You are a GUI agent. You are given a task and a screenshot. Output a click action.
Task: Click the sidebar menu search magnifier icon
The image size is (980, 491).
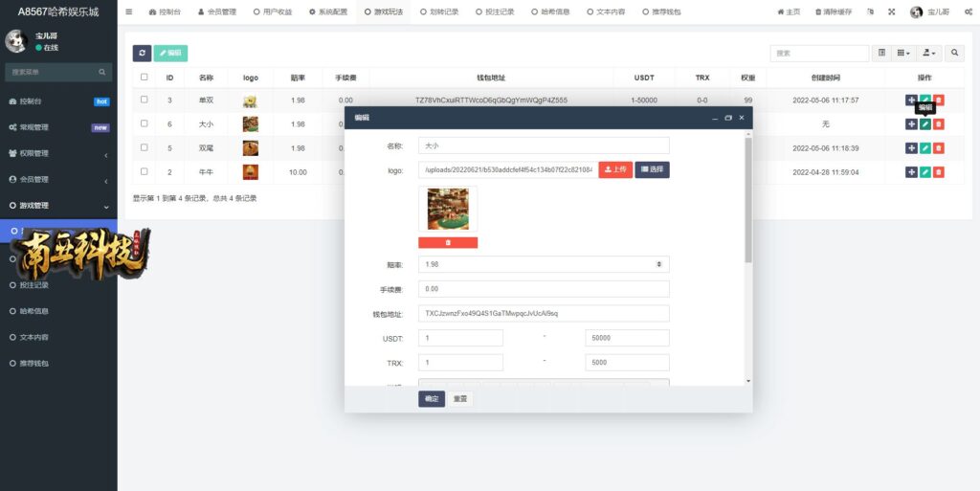pyautogui.click(x=101, y=73)
